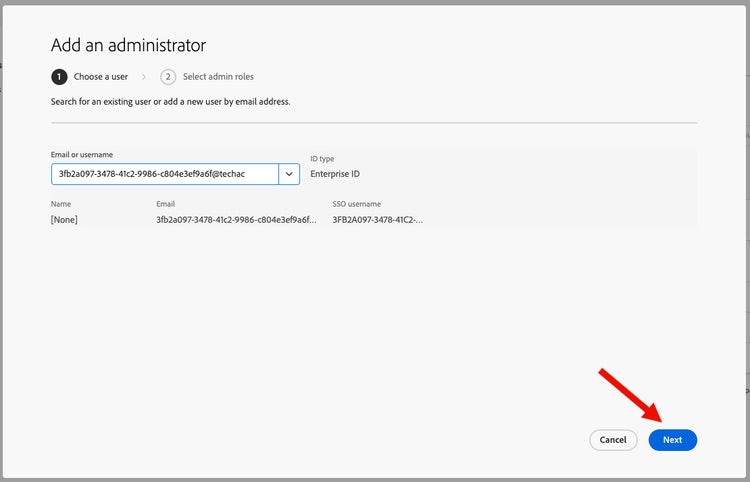This screenshot has height=482, width=750.
Task: Focus the Email or username input field
Action: click(x=165, y=174)
